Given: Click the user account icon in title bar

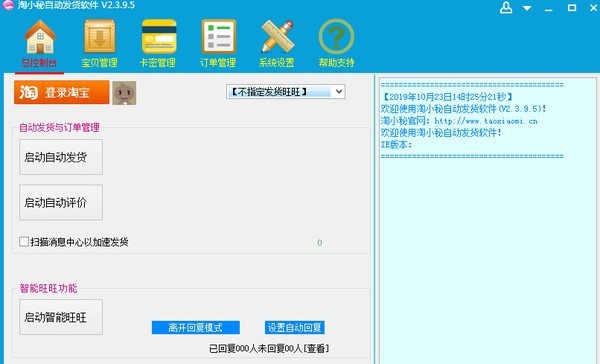Looking at the screenshot, I should tap(506, 7).
